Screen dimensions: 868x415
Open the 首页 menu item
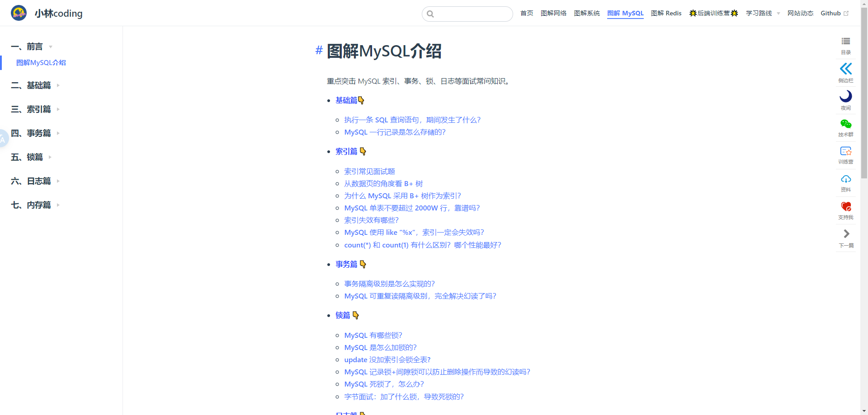click(x=526, y=13)
